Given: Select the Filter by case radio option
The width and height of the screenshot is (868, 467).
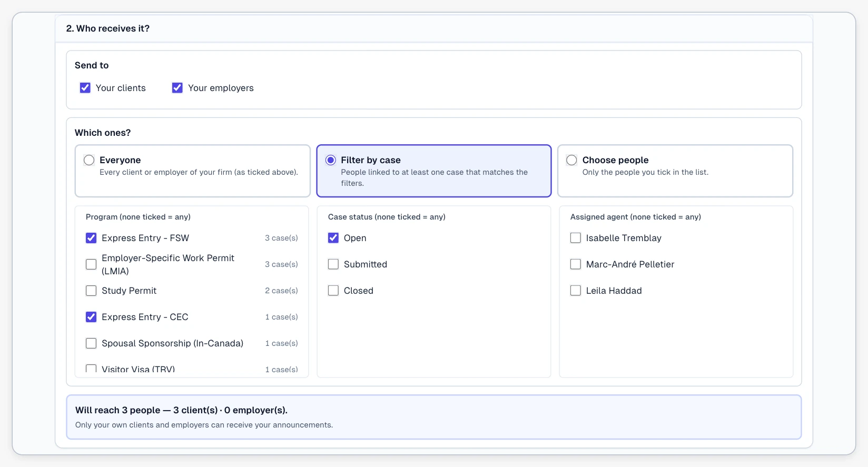Looking at the screenshot, I should pos(331,160).
